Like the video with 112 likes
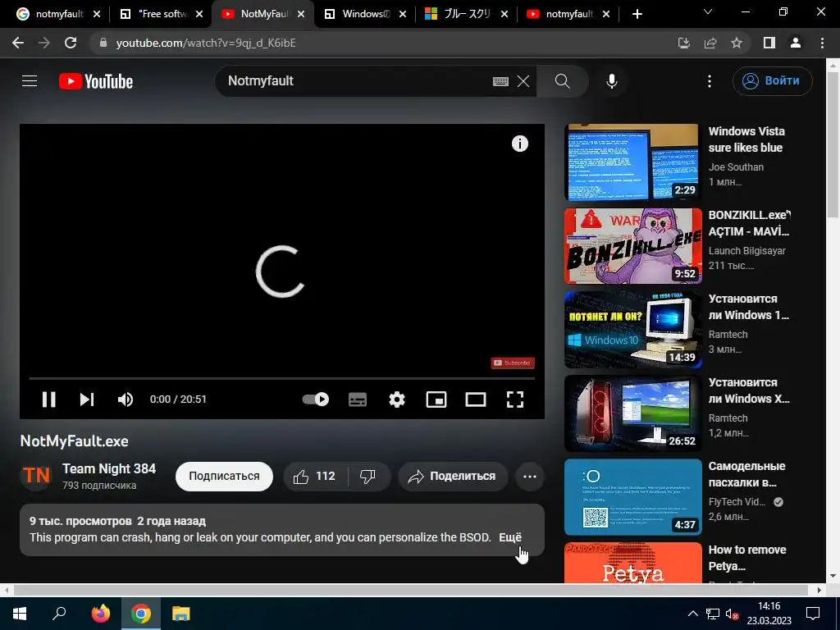 pos(315,477)
